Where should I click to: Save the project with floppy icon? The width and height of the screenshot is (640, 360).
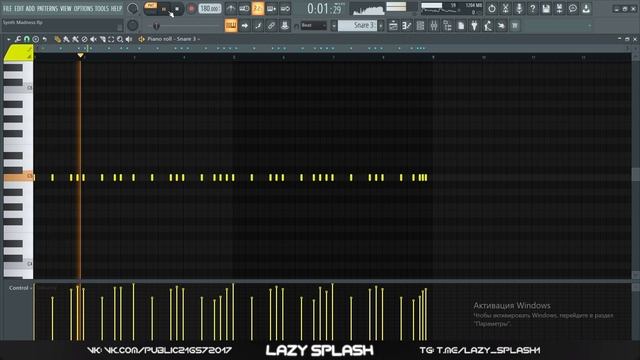pyautogui.click(x=546, y=9)
